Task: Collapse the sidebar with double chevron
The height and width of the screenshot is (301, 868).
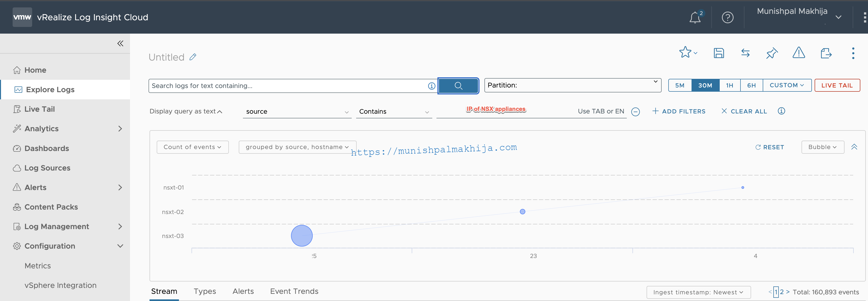Action: pos(120,43)
